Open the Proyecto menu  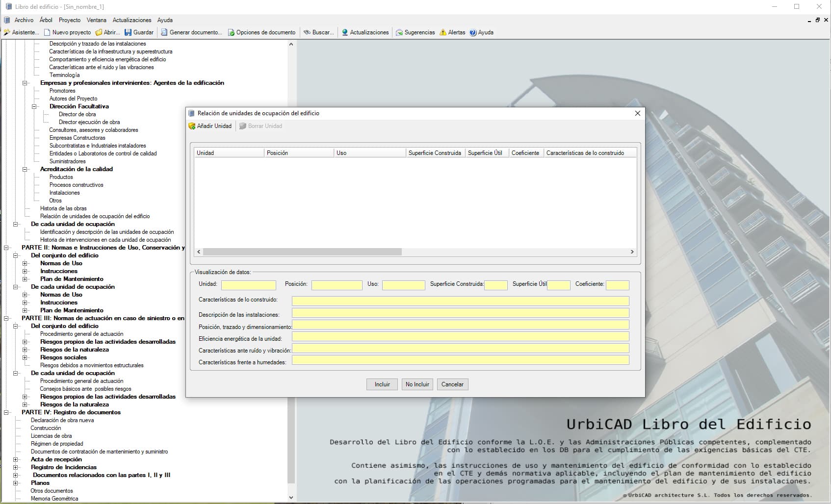coord(70,20)
